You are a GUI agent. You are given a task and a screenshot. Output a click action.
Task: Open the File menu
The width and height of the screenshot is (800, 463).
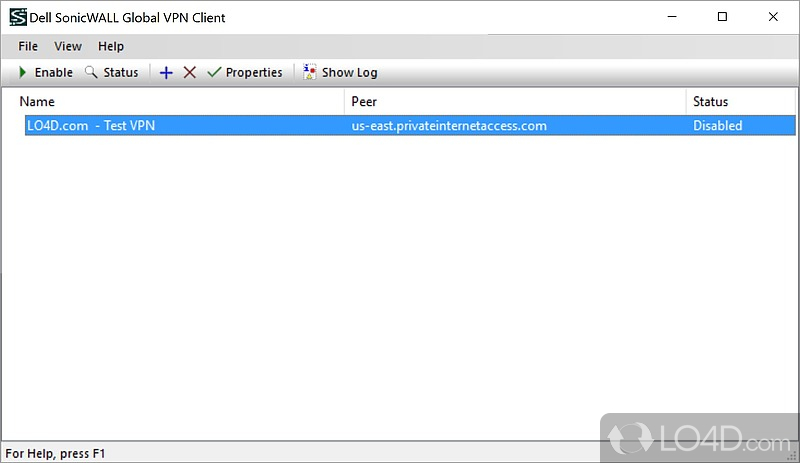pos(28,46)
